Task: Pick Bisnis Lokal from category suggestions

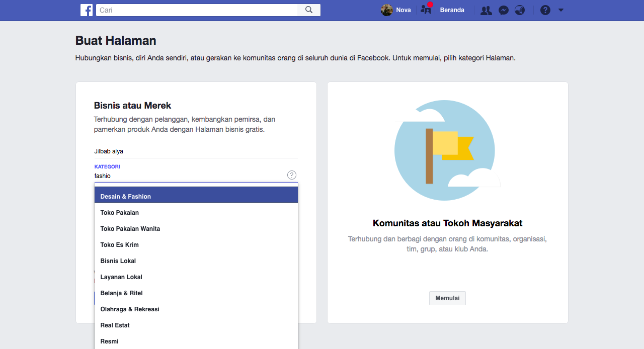Action: 118,260
